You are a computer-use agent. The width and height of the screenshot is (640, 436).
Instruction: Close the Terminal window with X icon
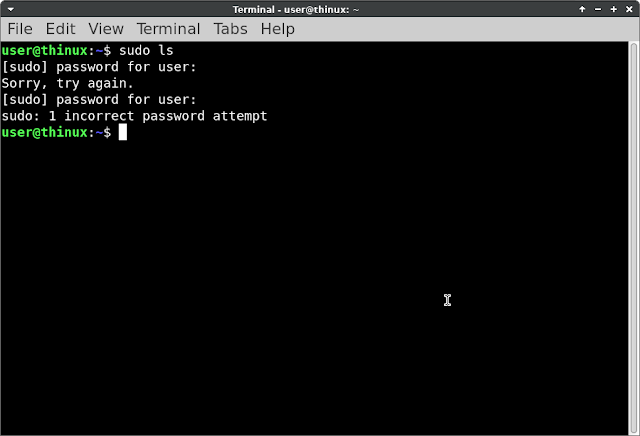click(x=629, y=9)
